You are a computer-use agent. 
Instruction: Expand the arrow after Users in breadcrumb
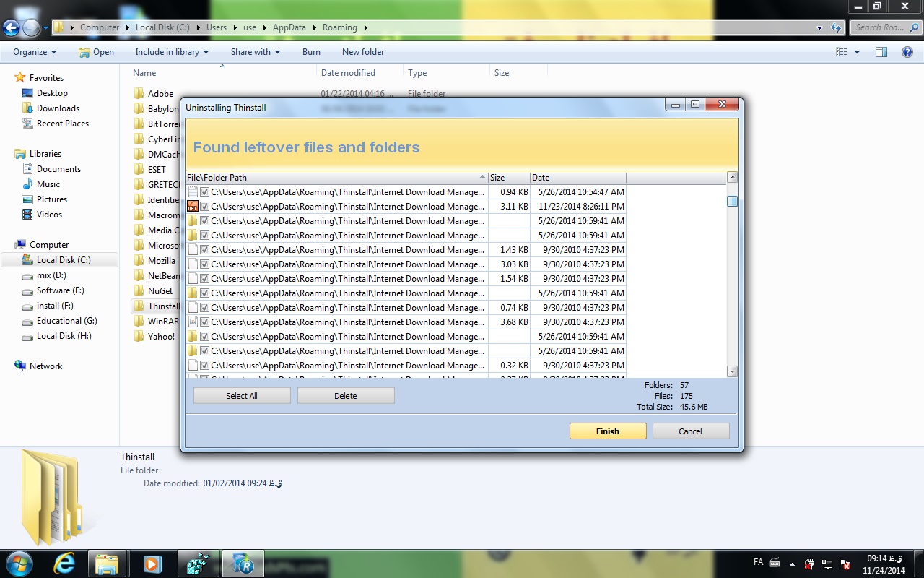235,27
